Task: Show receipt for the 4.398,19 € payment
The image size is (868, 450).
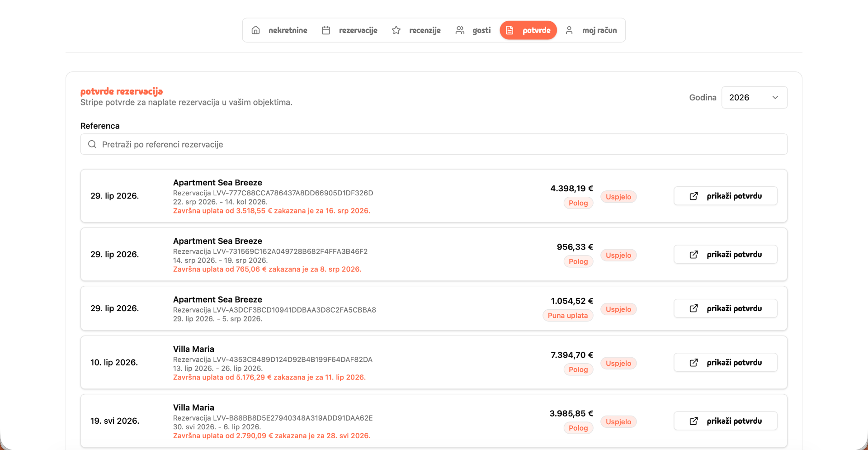Action: click(726, 196)
